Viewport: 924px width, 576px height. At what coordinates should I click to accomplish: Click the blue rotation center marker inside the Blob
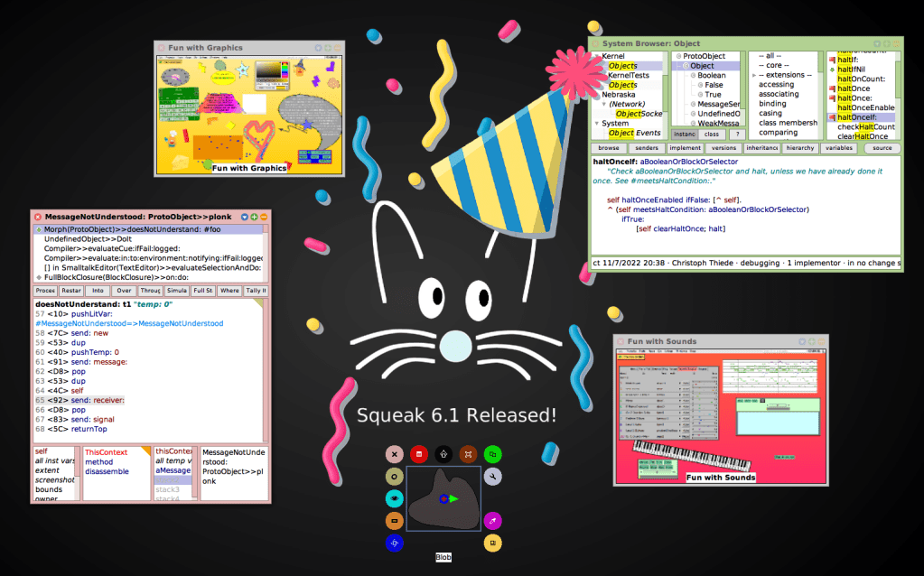(443, 499)
